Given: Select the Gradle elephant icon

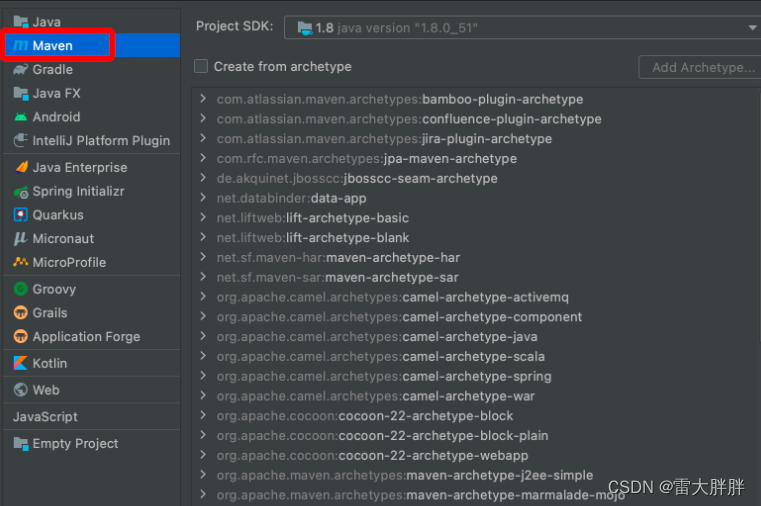Looking at the screenshot, I should (20, 69).
